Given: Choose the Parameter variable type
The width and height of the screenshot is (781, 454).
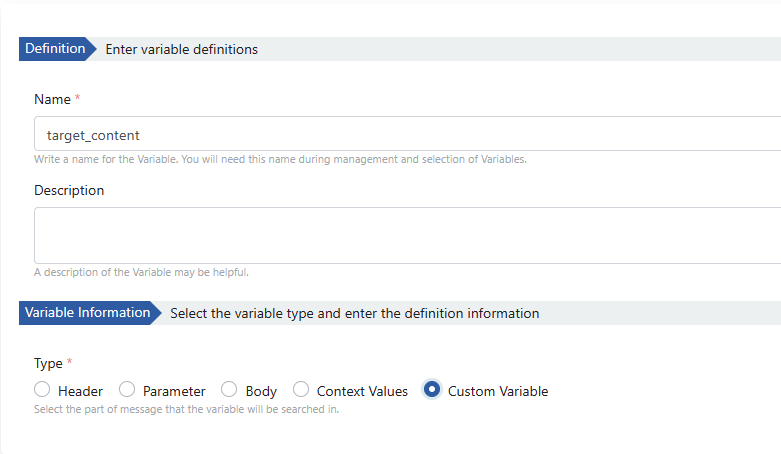Looking at the screenshot, I should coord(127,390).
